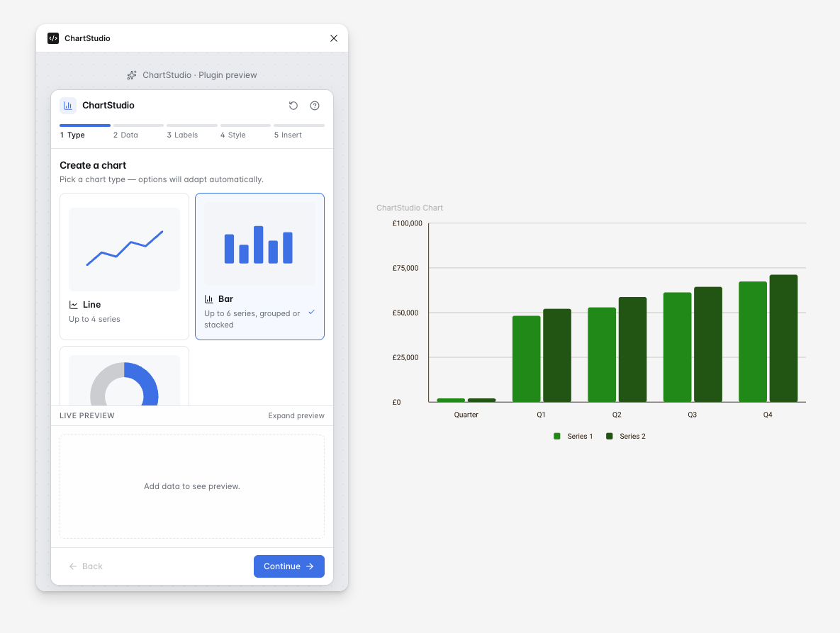The width and height of the screenshot is (840, 633).
Task: Open the help question mark icon
Action: coord(315,106)
